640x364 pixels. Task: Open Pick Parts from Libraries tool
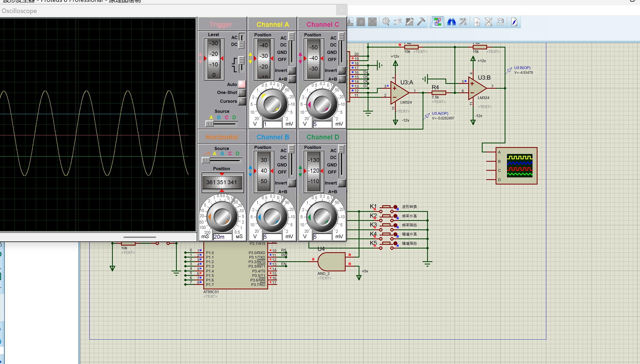(386, 22)
